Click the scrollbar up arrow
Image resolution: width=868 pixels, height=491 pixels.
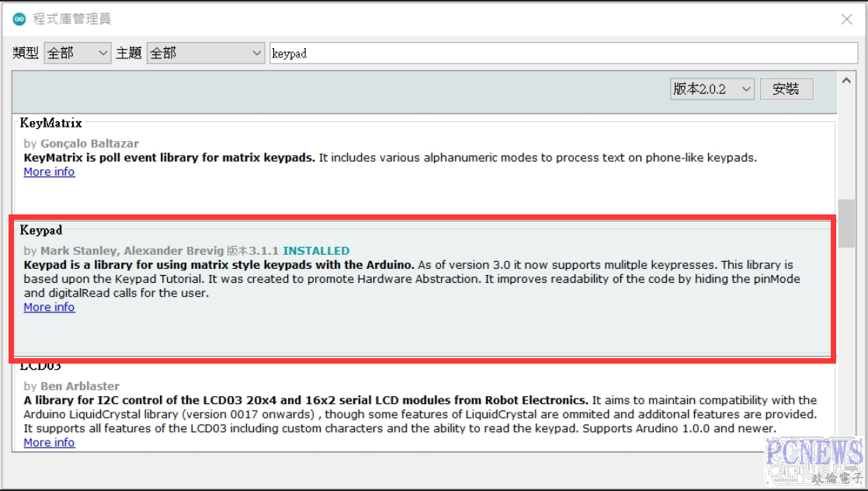click(x=845, y=81)
